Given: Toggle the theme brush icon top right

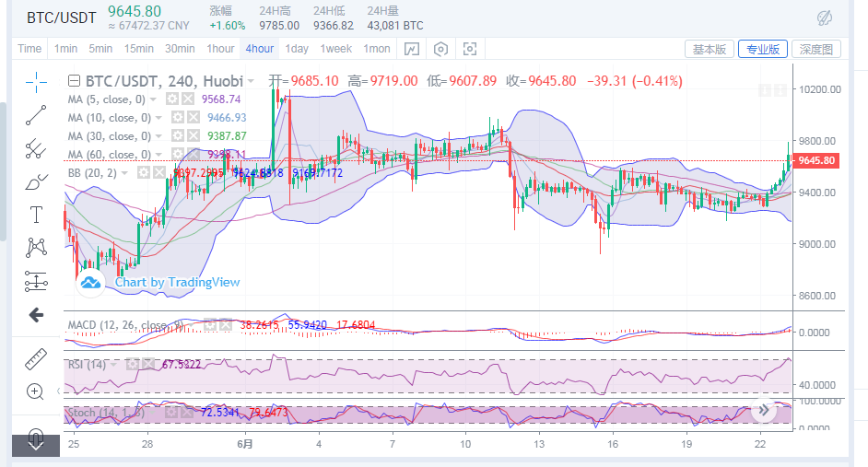Looking at the screenshot, I should click(x=826, y=18).
